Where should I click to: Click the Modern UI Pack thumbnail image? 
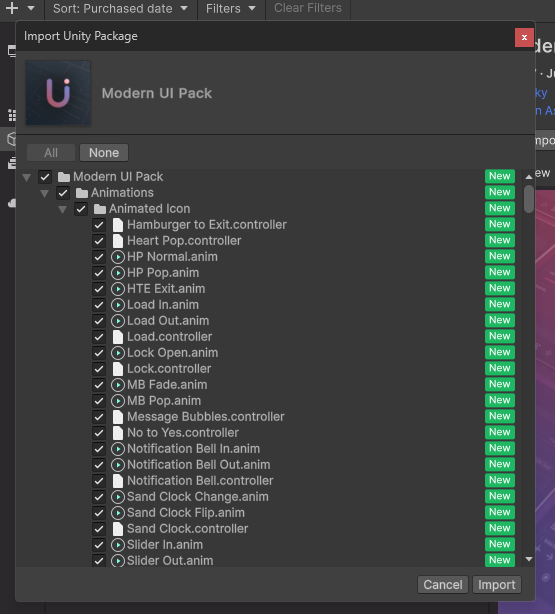(58, 93)
